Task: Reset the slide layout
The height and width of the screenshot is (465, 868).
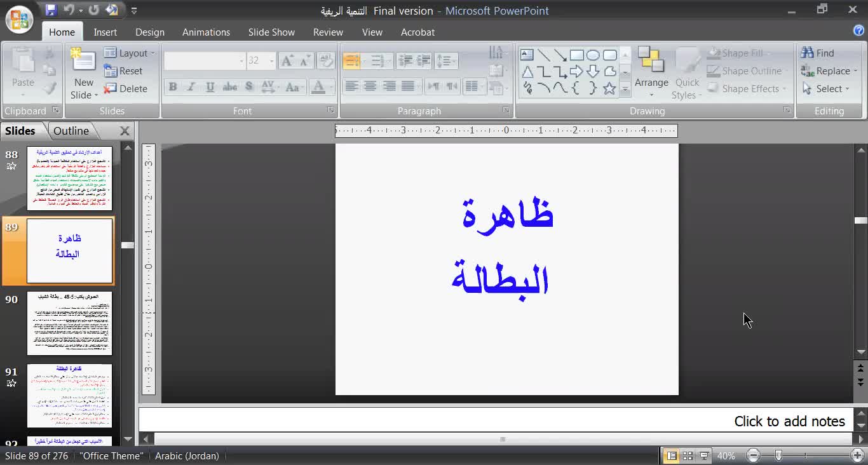Action: pos(123,71)
